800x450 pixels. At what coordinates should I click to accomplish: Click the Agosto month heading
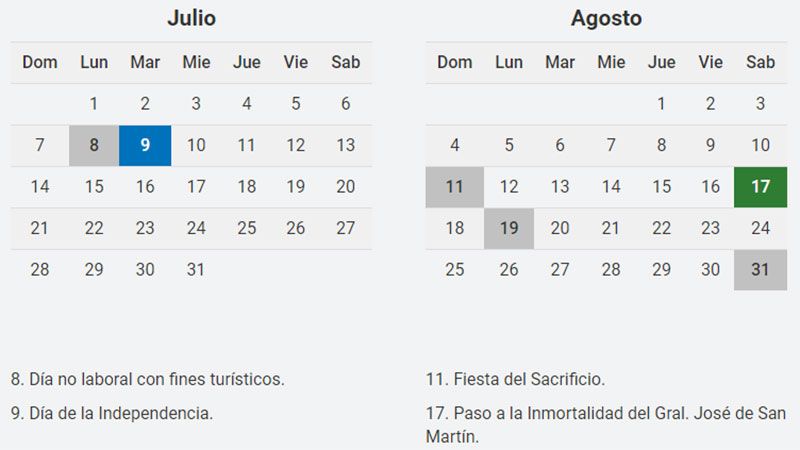[x=606, y=18]
